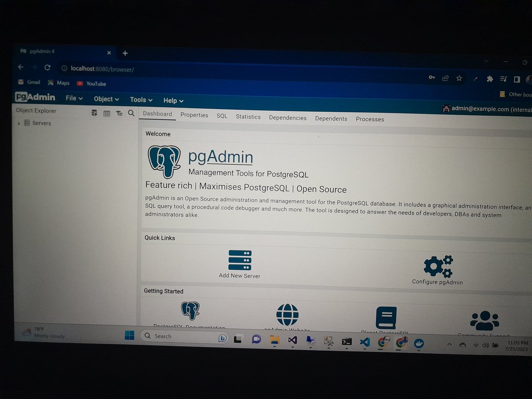Click the Add New Server icon
The image size is (532, 399).
click(240, 260)
